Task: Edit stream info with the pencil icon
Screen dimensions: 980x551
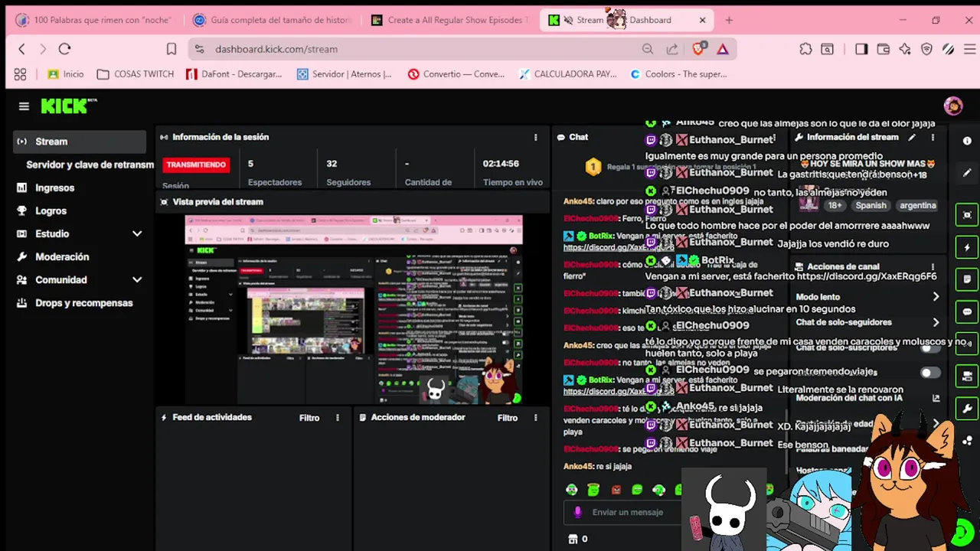Action: coord(911,138)
